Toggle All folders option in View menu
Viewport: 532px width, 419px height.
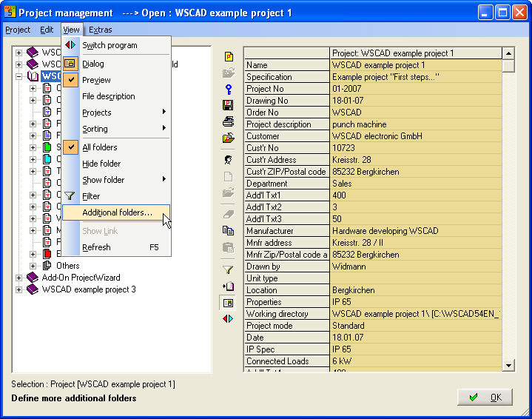click(x=116, y=147)
